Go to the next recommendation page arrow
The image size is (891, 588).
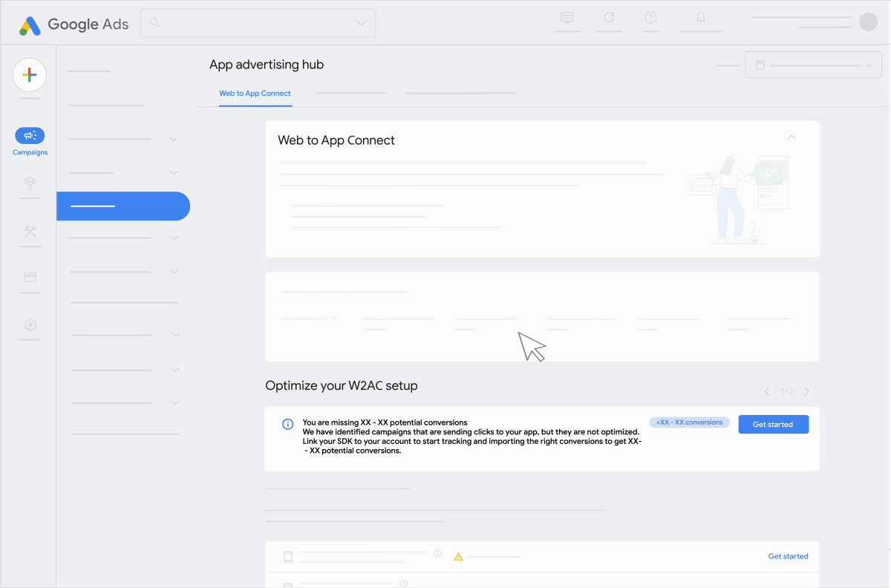click(806, 391)
